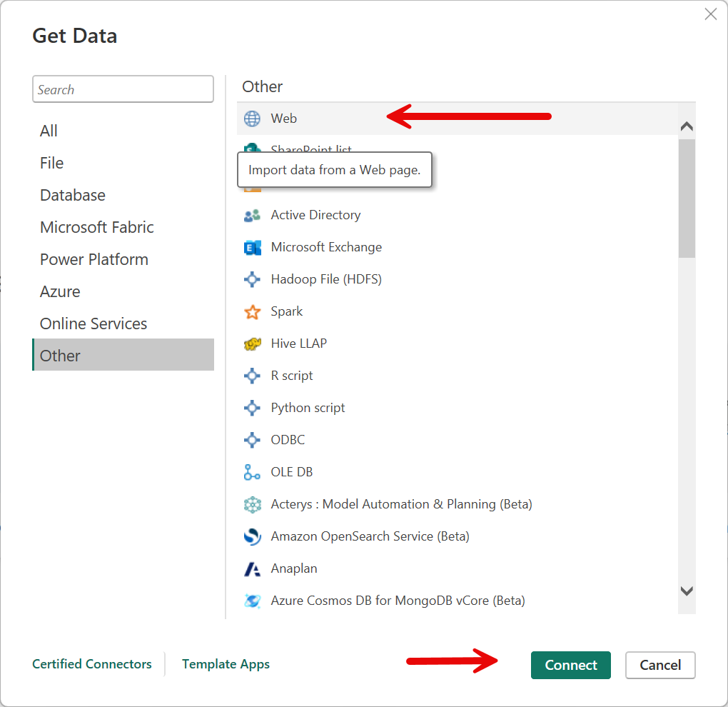Click the Azure Cosmos DB for MongoDB icon

(x=252, y=601)
